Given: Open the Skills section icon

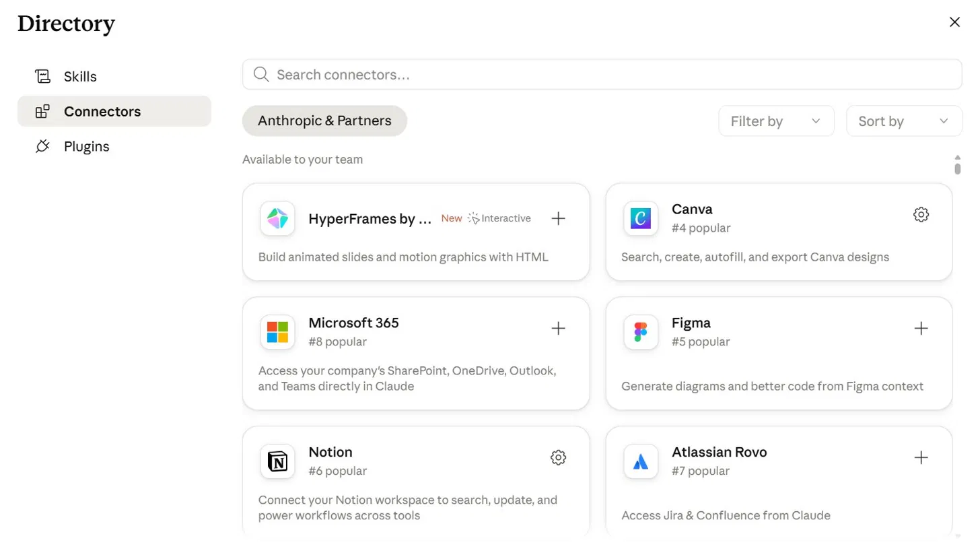Looking at the screenshot, I should point(43,76).
